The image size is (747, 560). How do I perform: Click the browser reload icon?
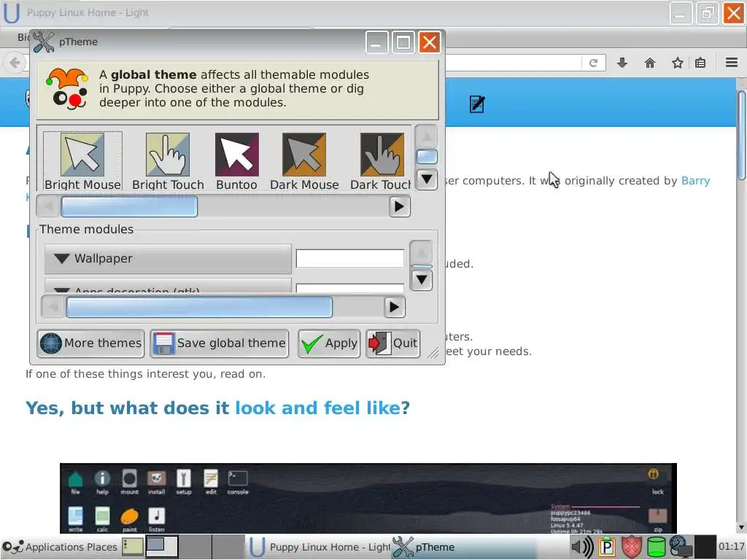click(x=593, y=63)
